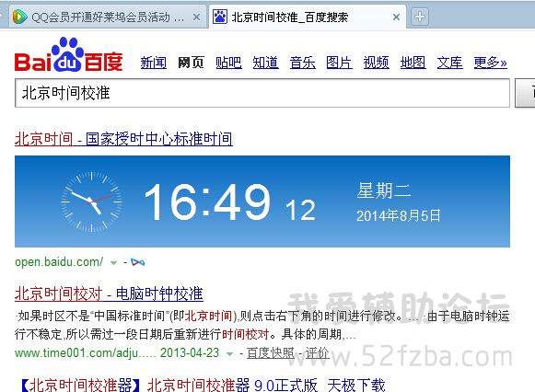This screenshot has width=535, height=392.
Task: Expand dropdown arrow next to open.baidu.com
Action: [x=113, y=262]
